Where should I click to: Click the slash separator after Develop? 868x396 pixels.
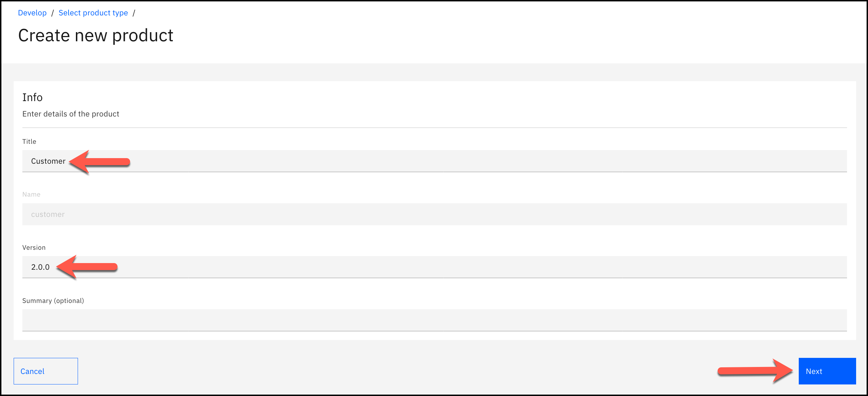52,13
